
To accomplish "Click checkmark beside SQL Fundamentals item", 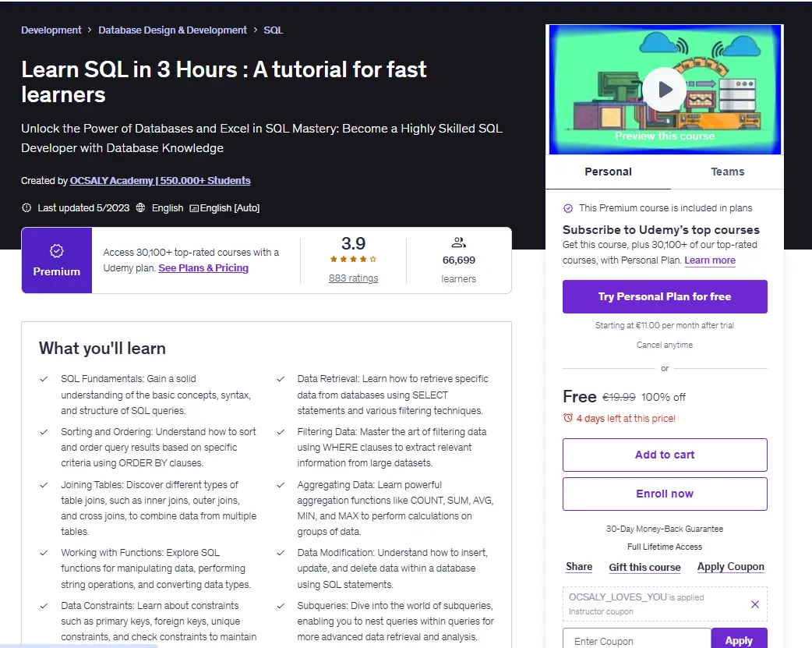I will (x=44, y=379).
